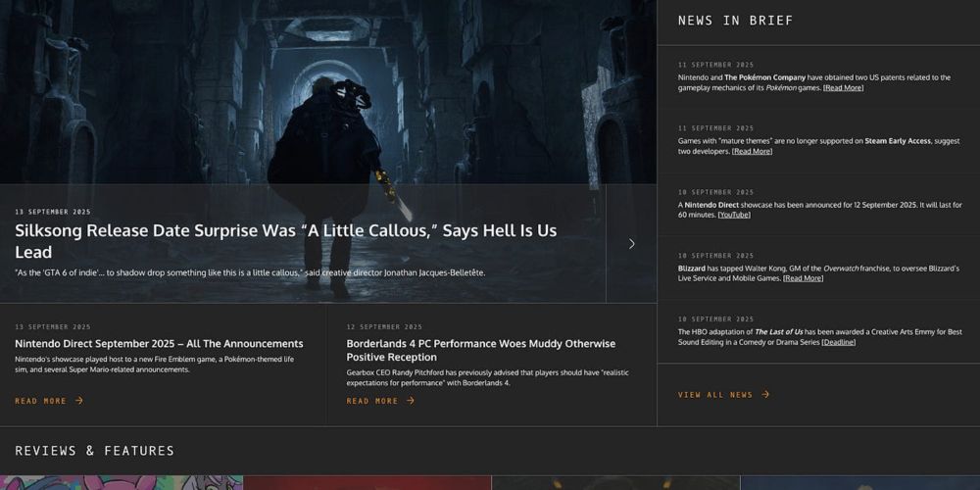980x490 pixels.
Task: Click the Gearbox CEO Randy Pitchford summary text
Action: point(487,377)
